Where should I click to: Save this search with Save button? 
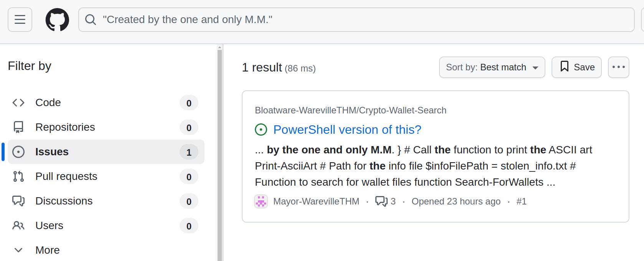click(x=576, y=67)
